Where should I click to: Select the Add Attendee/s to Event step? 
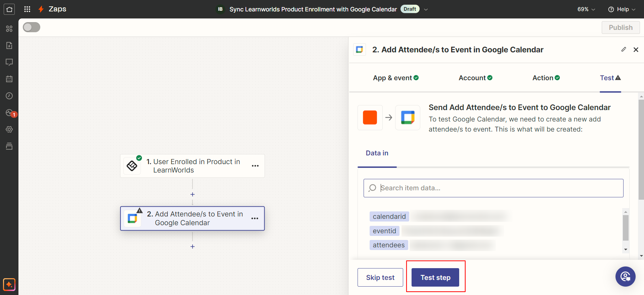193,218
